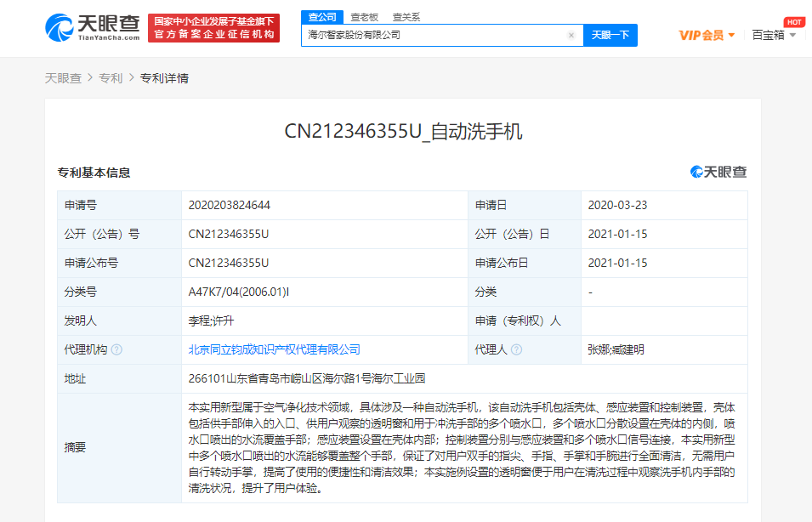This screenshot has height=522, width=812.
Task: Open the VIP会员 dropdown menu
Action: click(707, 36)
